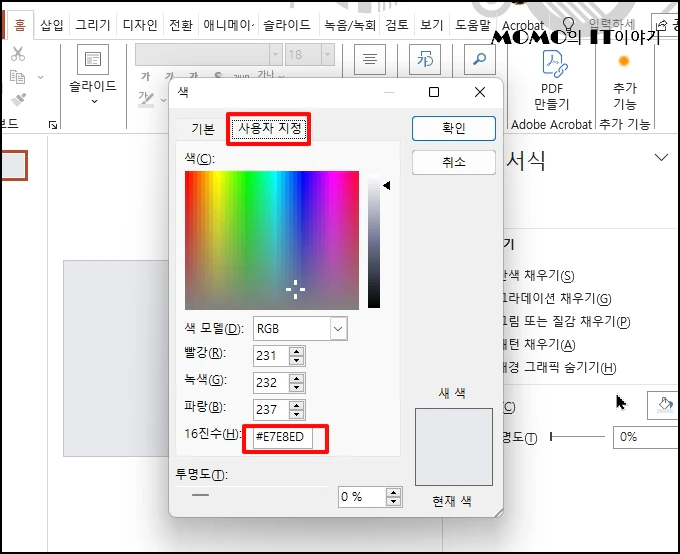680x554 pixels.
Task: Select 단색 채우기 fill option
Action: [539, 275]
